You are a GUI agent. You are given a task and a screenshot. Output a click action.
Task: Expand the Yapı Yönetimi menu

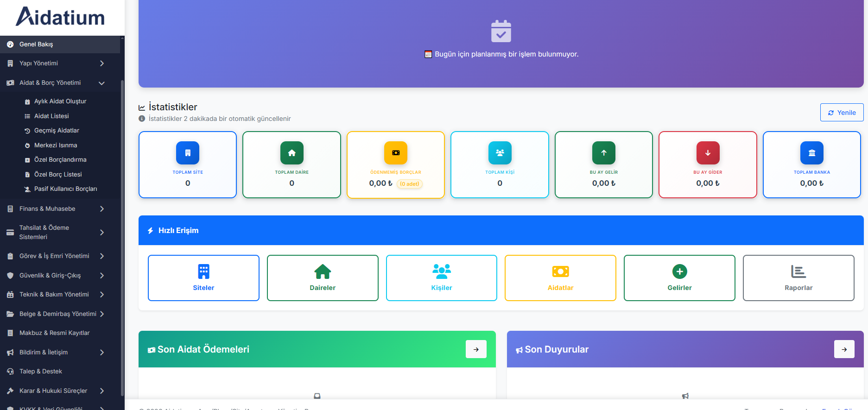[60, 63]
